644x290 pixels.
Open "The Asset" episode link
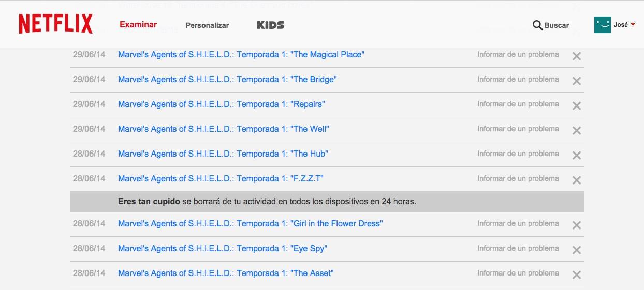[226, 273]
